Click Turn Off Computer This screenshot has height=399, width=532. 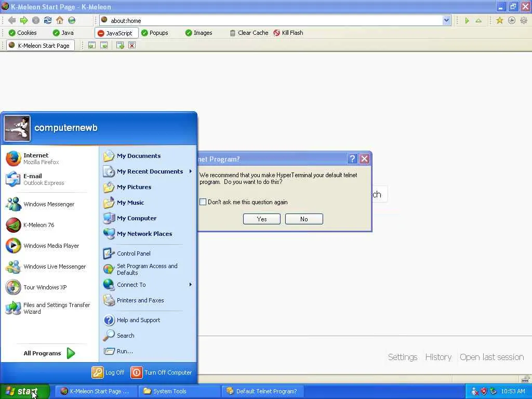(x=162, y=373)
